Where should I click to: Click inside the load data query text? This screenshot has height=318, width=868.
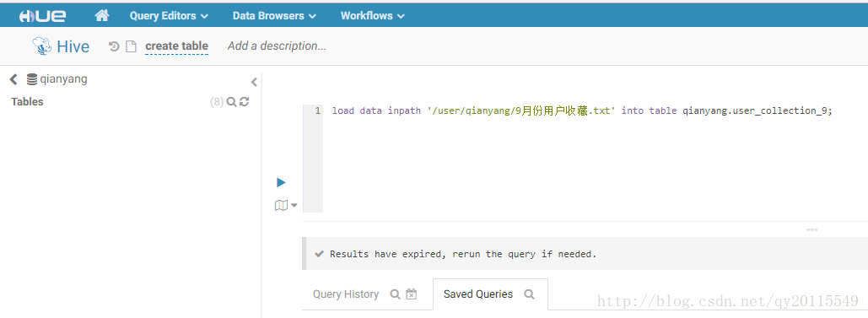coord(582,110)
